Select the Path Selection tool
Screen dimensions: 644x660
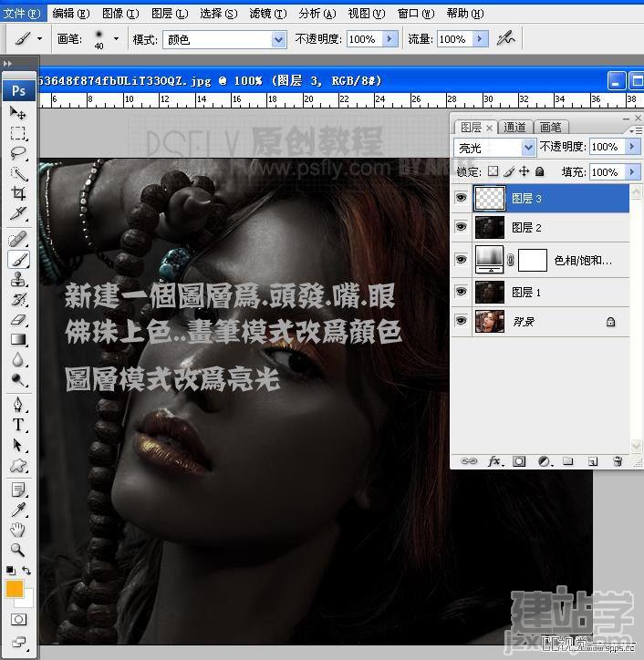pyautogui.click(x=17, y=445)
